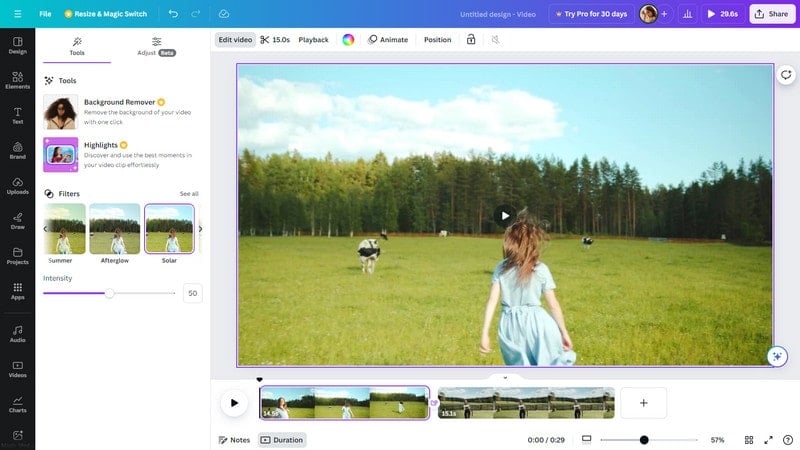
Task: Toggle the Duration timeline view
Action: click(x=282, y=440)
